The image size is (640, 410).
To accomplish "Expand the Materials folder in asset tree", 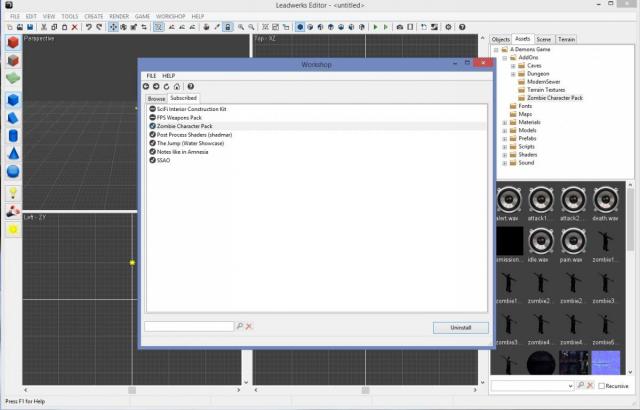I will point(505,121).
